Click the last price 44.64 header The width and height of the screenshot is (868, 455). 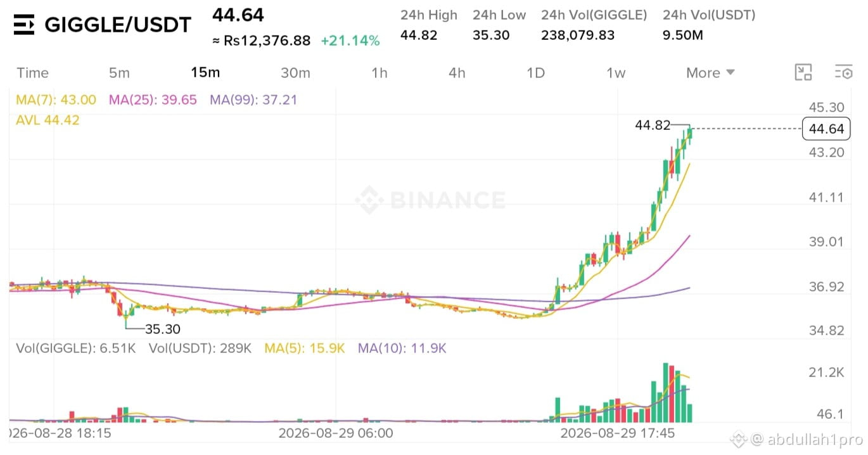point(238,15)
